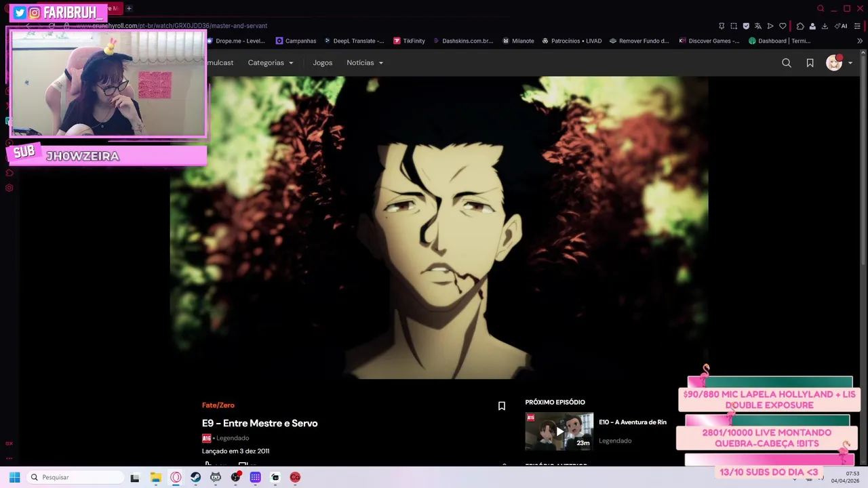The height and width of the screenshot is (488, 868).
Task: Play next episode thumbnail E10
Action: coord(559,431)
